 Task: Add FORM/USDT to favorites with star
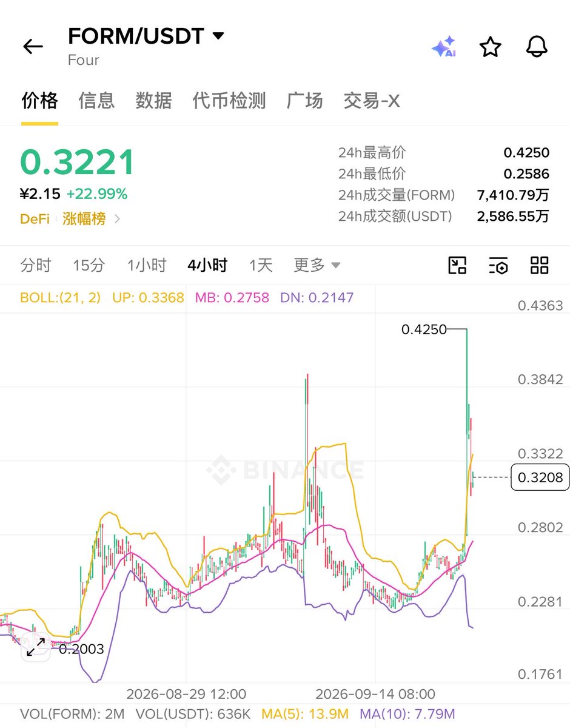[x=490, y=47]
